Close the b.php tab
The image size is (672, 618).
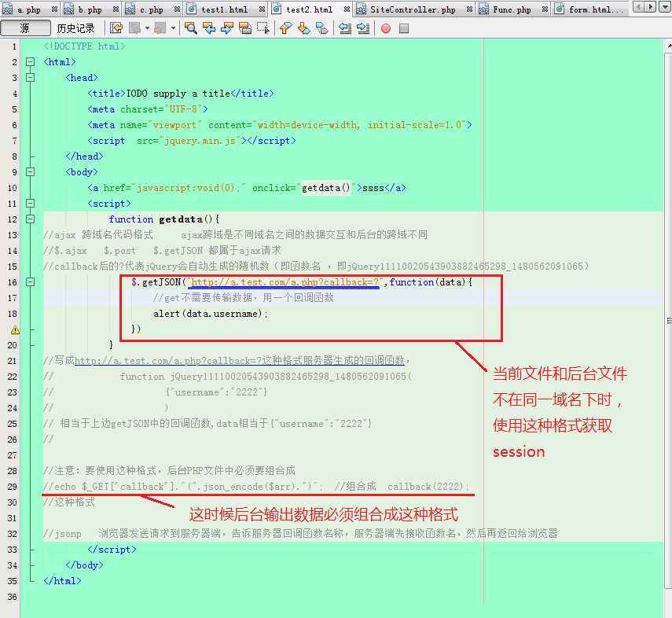(116, 9)
